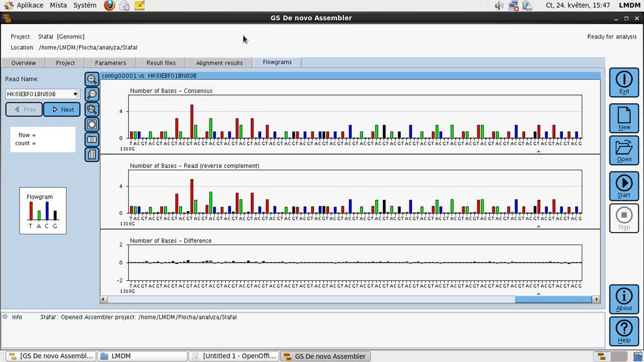Start the assembly with the Start icon

624,186
